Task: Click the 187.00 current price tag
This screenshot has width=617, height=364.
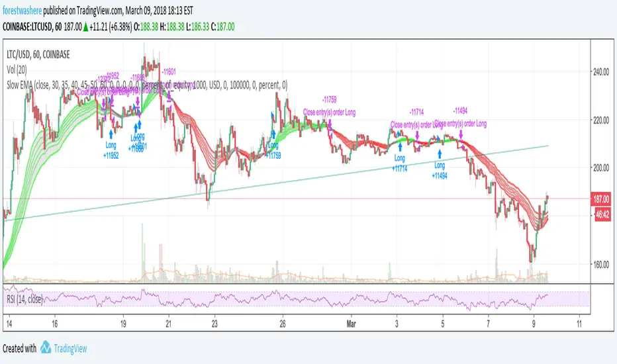Action: click(601, 199)
